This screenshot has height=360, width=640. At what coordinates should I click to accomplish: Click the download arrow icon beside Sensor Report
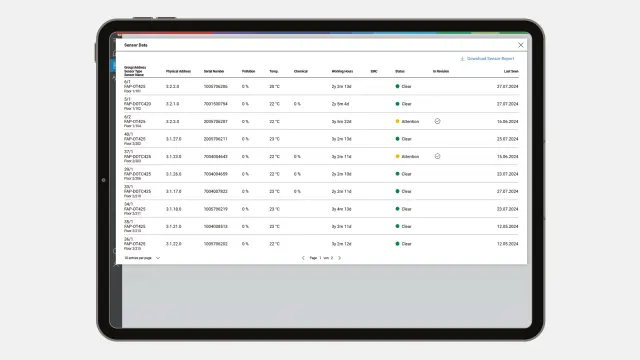pos(462,59)
